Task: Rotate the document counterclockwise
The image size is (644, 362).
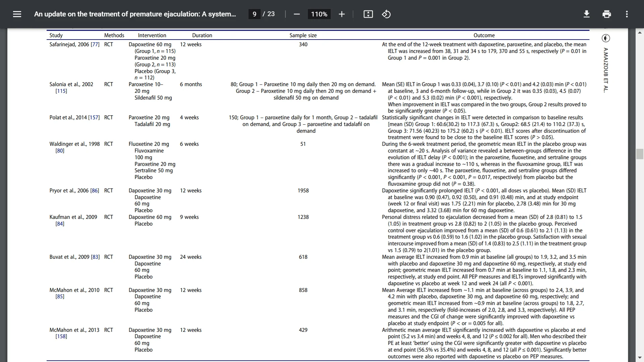Action: coord(386,14)
